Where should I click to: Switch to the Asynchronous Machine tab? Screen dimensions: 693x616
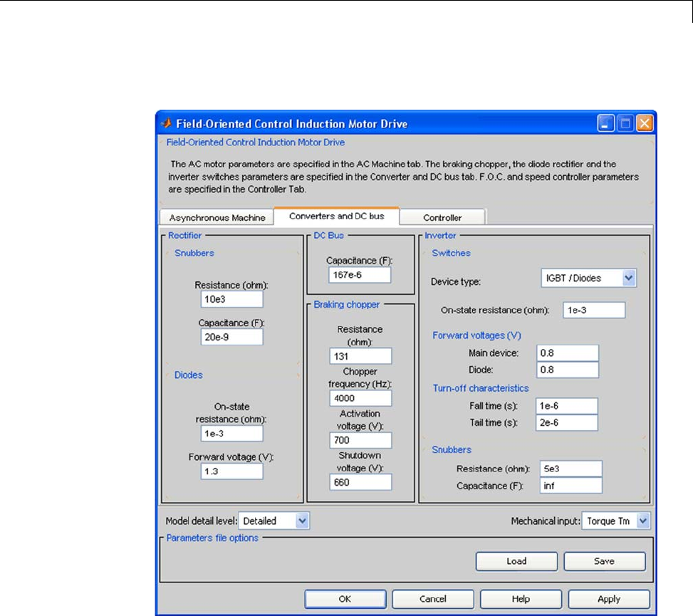click(x=217, y=217)
